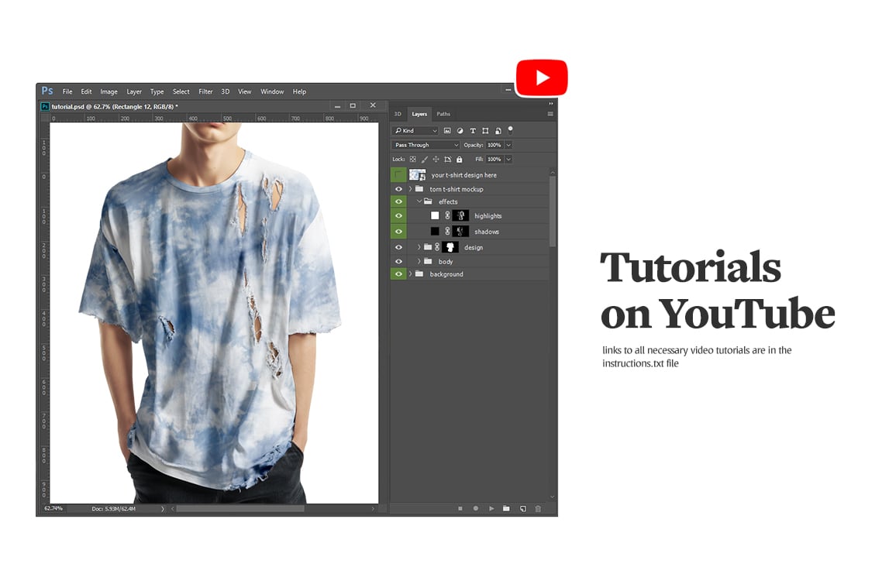The width and height of the screenshot is (882, 588).
Task: Toggle visibility of the shadows layer
Action: pyautogui.click(x=398, y=231)
